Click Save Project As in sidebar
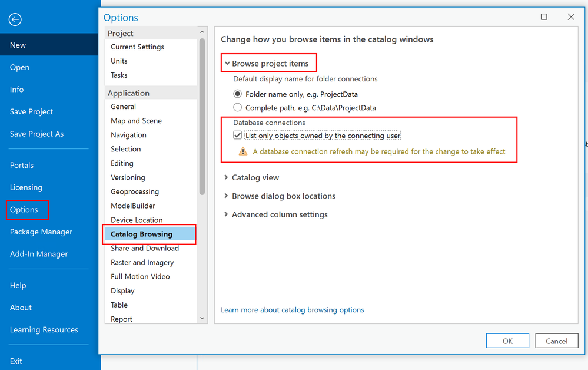588x370 pixels. tap(36, 134)
